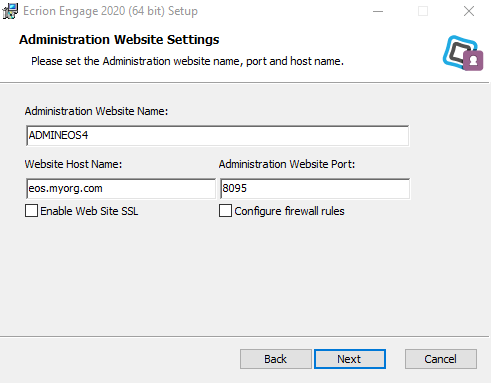This screenshot has width=491, height=383.
Task: Close the setup window
Action: 469,11
